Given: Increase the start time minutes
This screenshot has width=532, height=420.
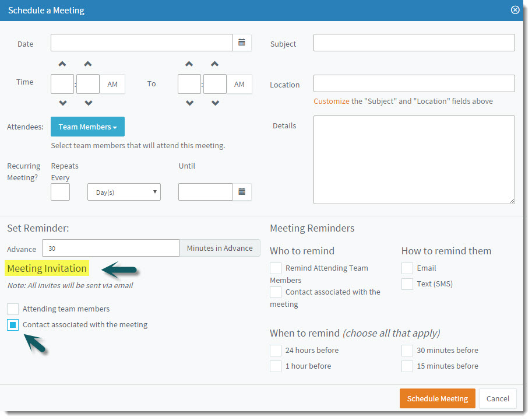Looking at the screenshot, I should (88, 64).
